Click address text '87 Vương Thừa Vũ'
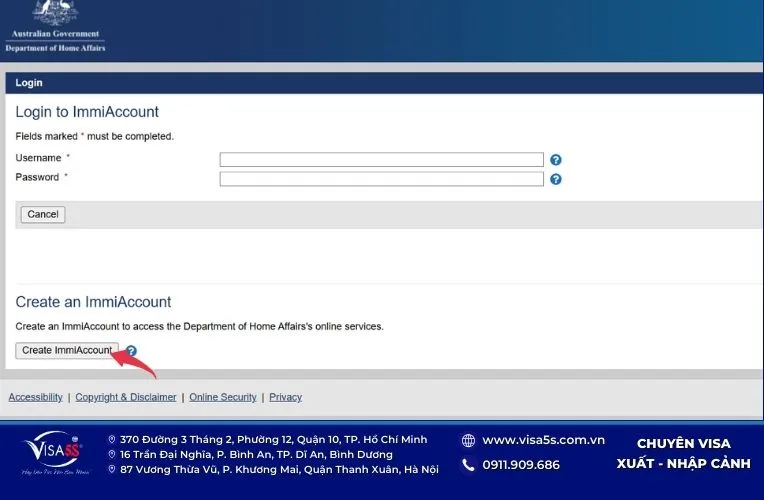Viewport: 764px width, 500px height. pyautogui.click(x=169, y=470)
